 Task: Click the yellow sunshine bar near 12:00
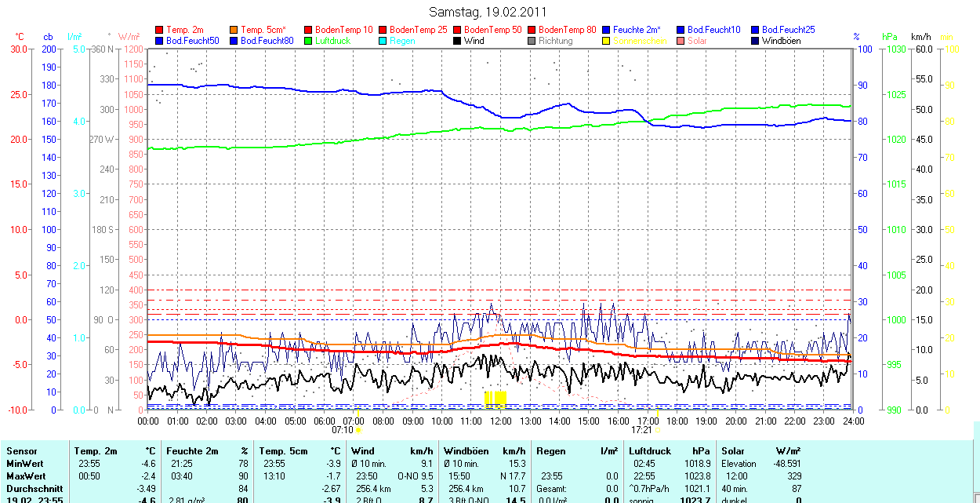[x=495, y=398]
